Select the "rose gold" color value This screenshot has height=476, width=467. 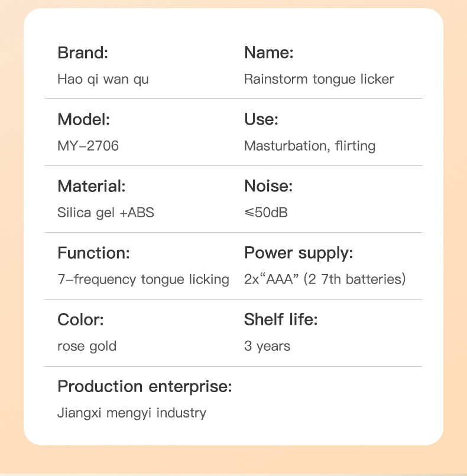pos(87,346)
